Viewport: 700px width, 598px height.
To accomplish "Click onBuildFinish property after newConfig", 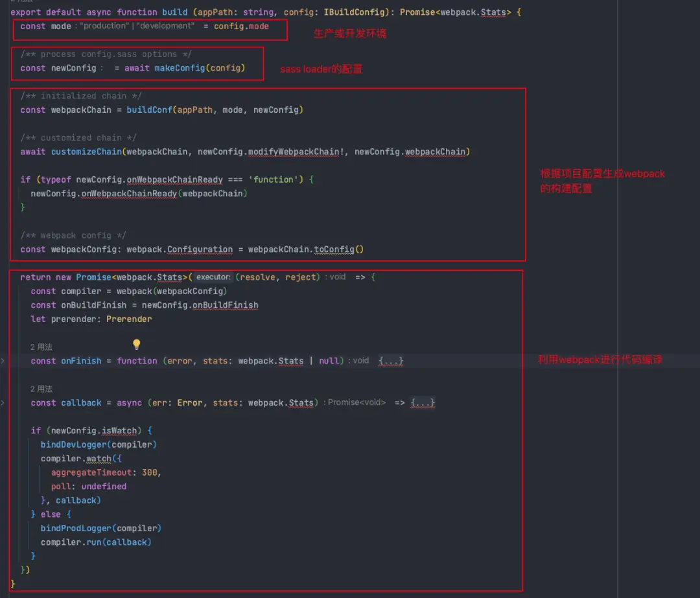I will (225, 305).
